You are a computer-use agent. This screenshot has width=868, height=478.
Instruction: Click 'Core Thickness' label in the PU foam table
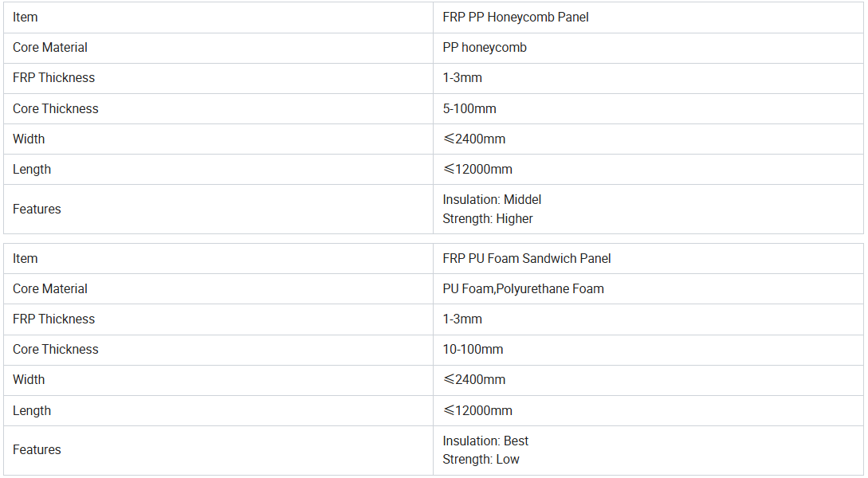tap(56, 349)
